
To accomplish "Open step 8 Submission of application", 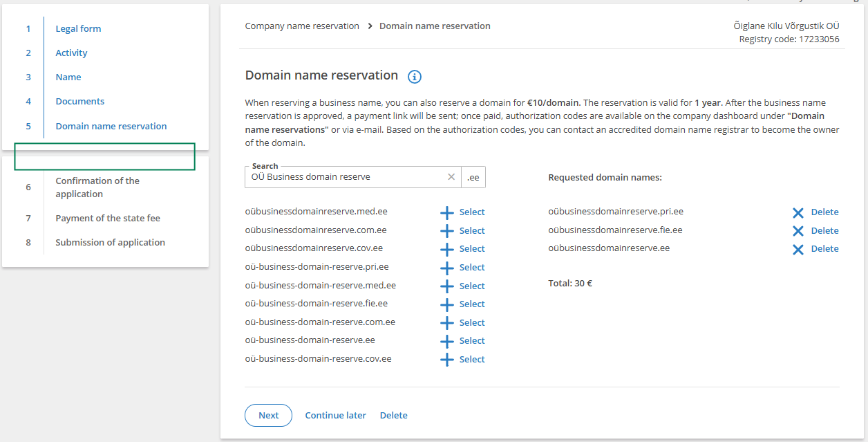I will pos(110,243).
